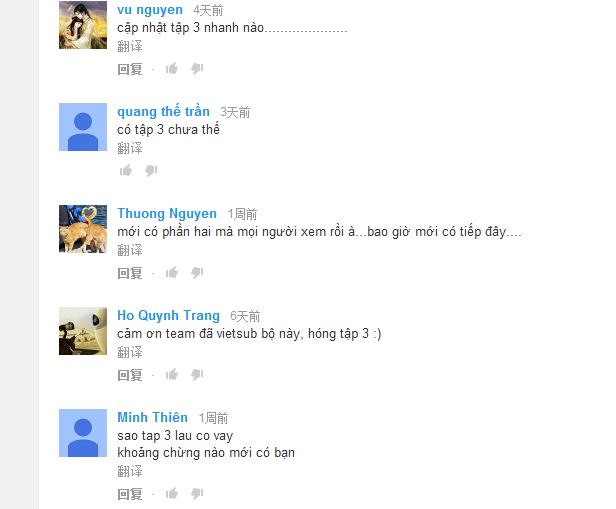Open vu nguyen's profile name link
This screenshot has width=616, height=509.
pos(150,10)
